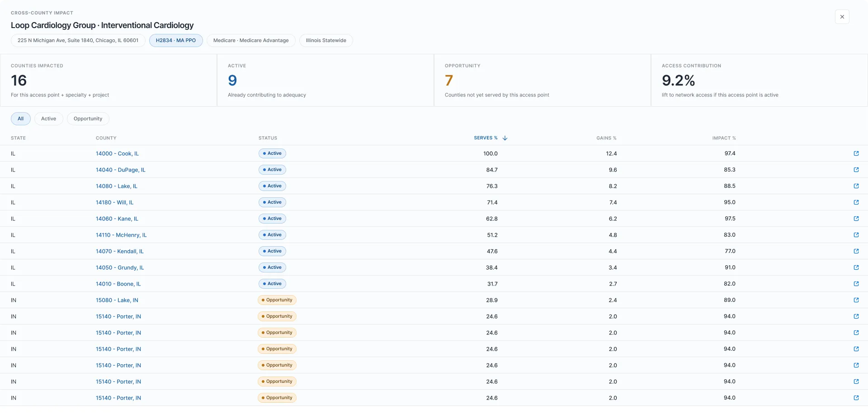Click the Serves % sort arrow icon
The image size is (868, 415).
[505, 138]
